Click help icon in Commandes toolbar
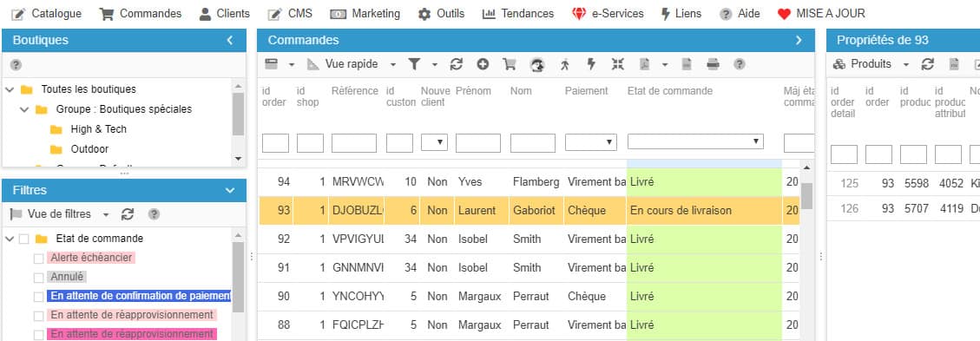This screenshot has width=980, height=341. 740,64
